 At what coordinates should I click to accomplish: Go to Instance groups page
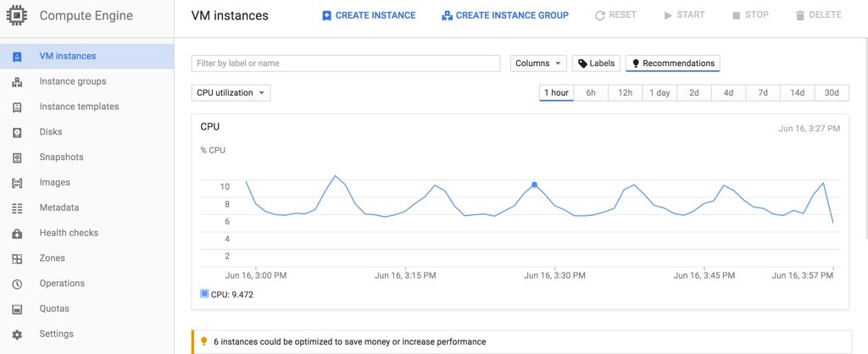pos(87,82)
